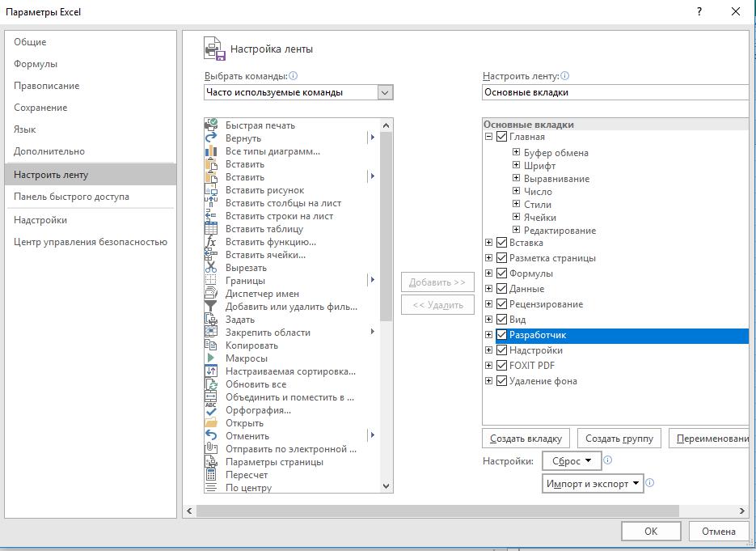The image size is (756, 551).
Task: Uncheck the Вставка tab checkbox
Action: point(501,243)
